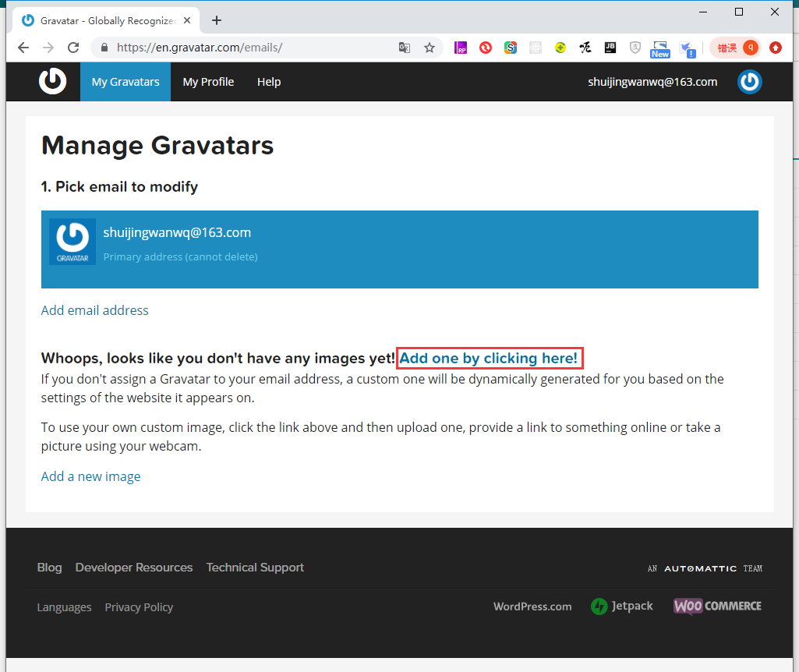
Task: Open the greyed React devtools extension
Action: (536, 48)
